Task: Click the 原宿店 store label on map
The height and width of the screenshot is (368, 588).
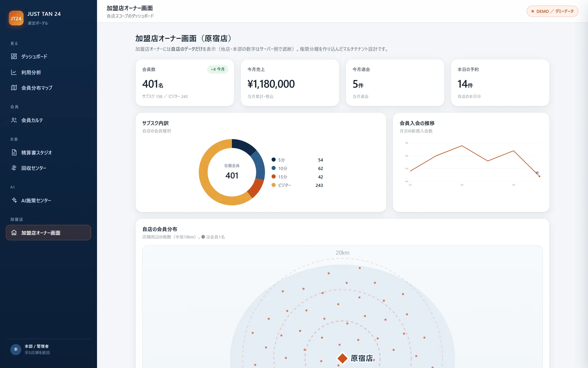Action: point(362,358)
